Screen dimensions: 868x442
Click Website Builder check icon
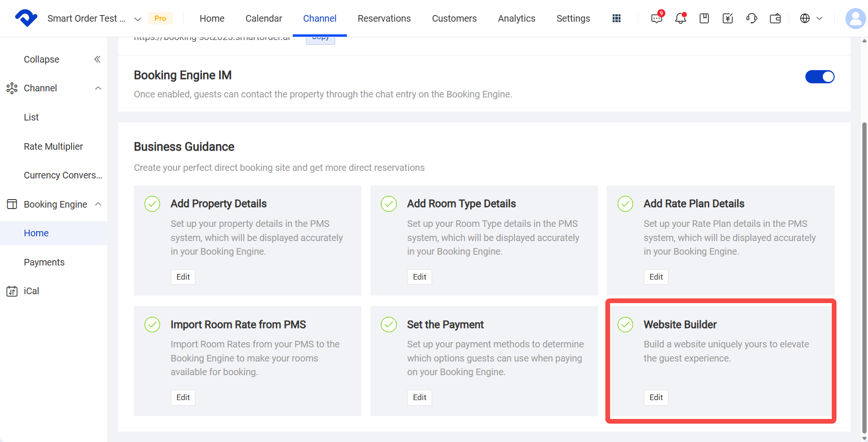(x=625, y=324)
